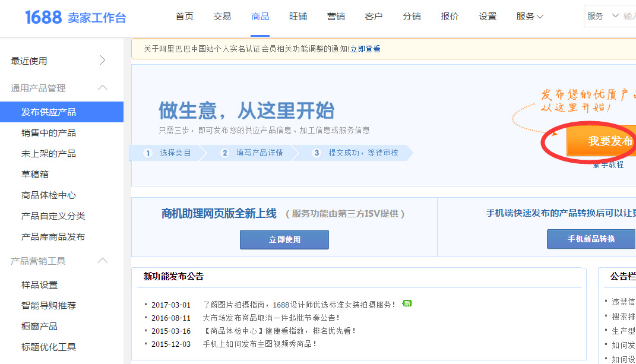Open 产品库商品发布 in the sidebar
The height and width of the screenshot is (364, 636).
pos(53,236)
